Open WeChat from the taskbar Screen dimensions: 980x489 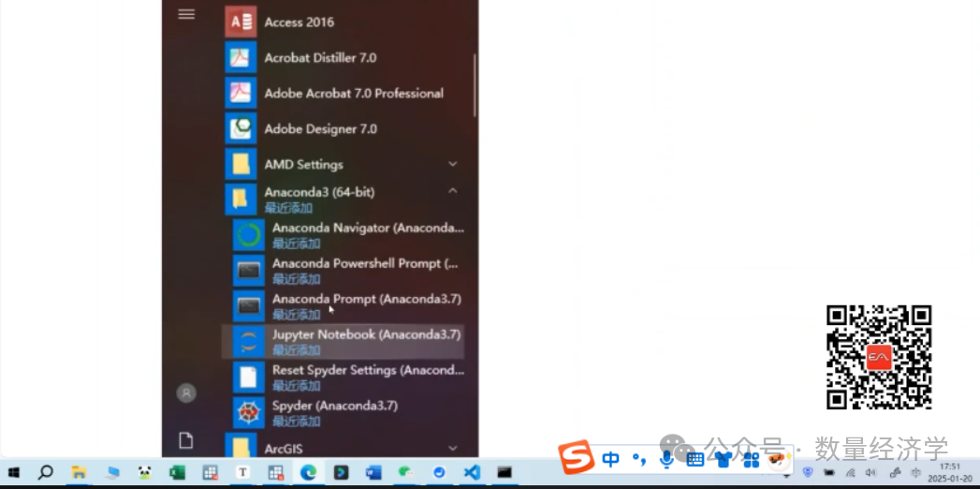(x=406, y=472)
